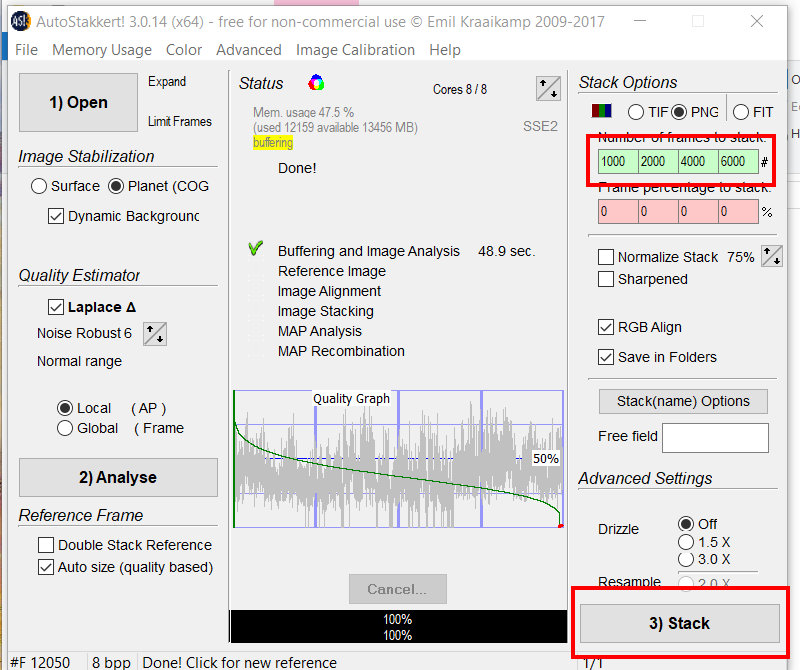Image resolution: width=800 pixels, height=670 pixels.
Task: Click the Quality Graph plot
Action: point(398,459)
